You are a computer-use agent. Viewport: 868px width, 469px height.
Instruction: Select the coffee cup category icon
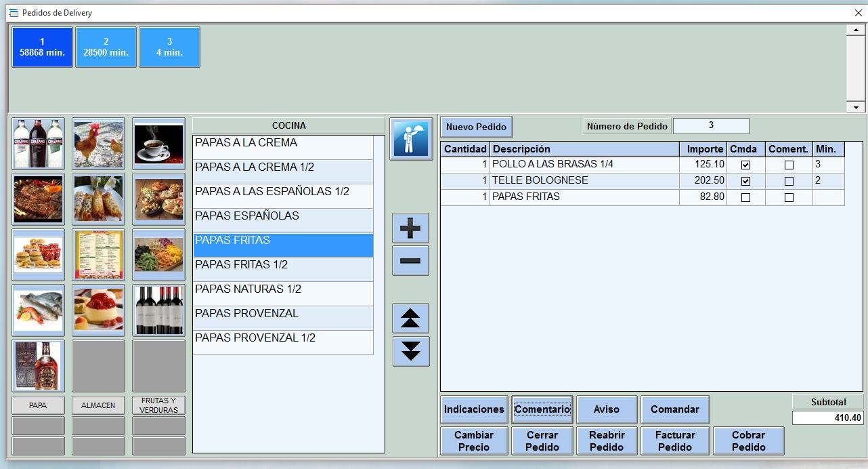[158, 143]
